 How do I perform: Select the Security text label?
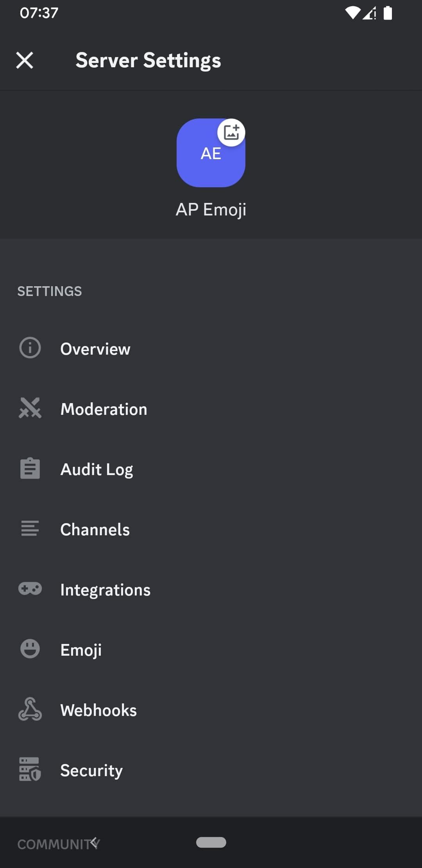[91, 770]
